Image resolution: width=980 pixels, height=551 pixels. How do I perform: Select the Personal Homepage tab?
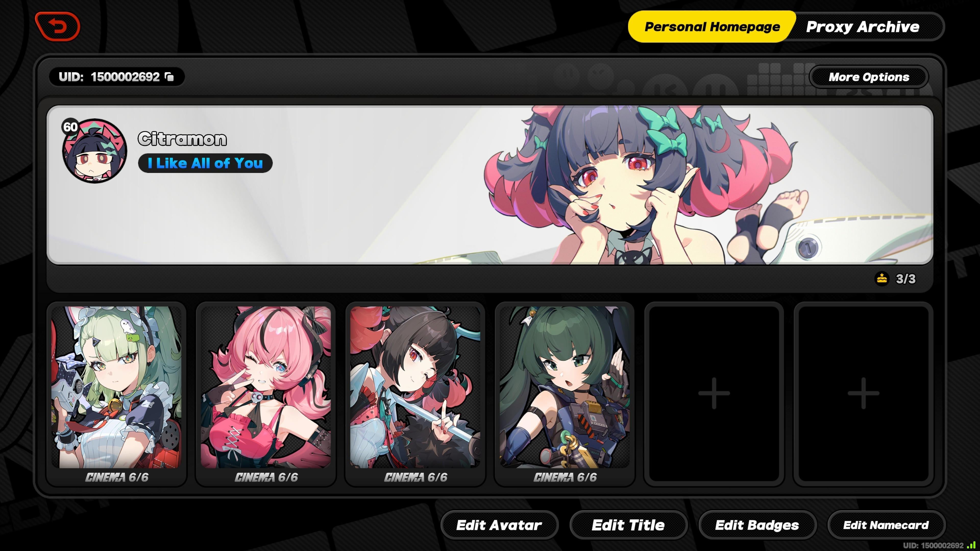click(x=712, y=27)
